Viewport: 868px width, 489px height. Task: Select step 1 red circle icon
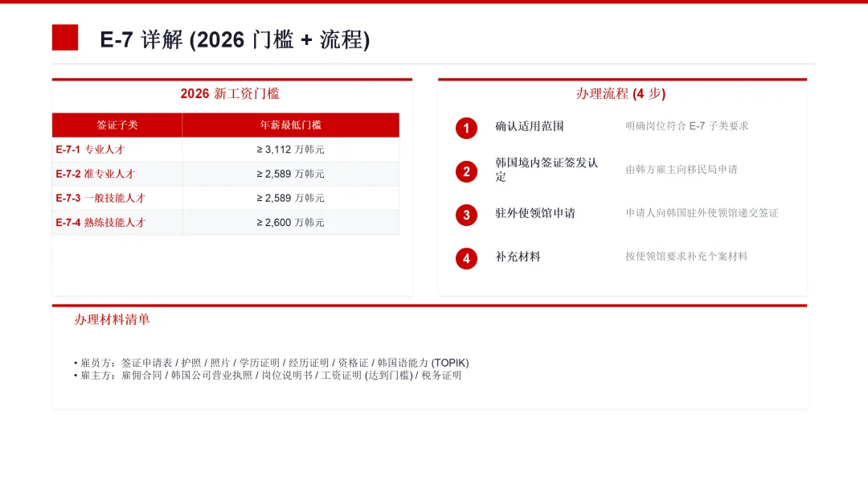point(466,128)
